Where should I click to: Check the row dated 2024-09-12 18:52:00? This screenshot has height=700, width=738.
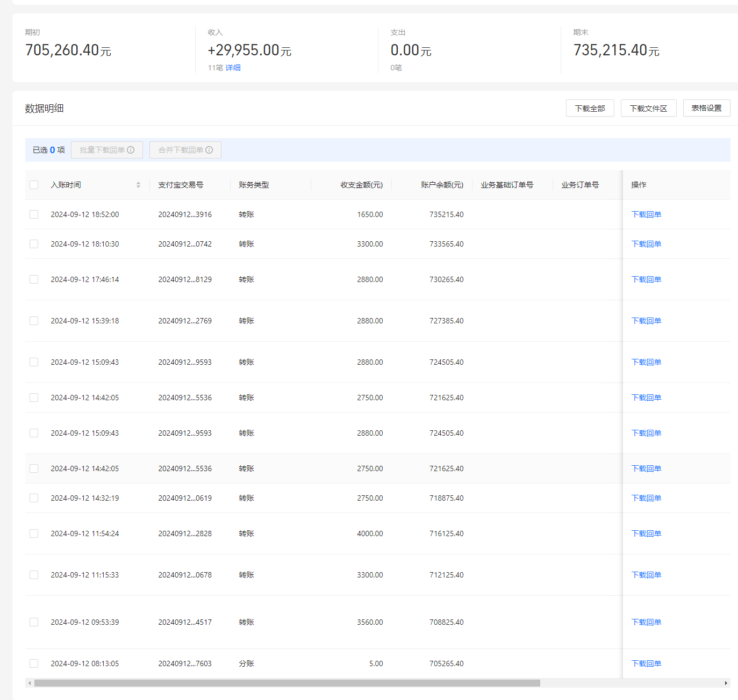tap(34, 214)
